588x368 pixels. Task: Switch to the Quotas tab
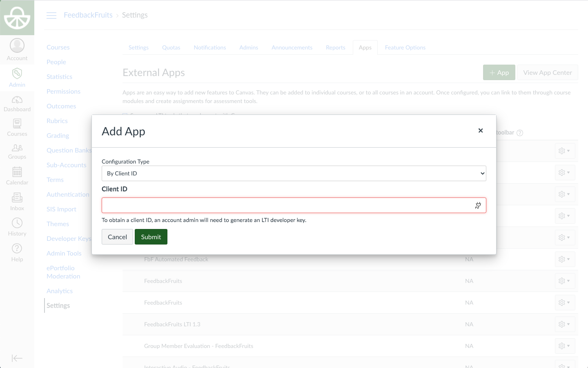tap(171, 47)
